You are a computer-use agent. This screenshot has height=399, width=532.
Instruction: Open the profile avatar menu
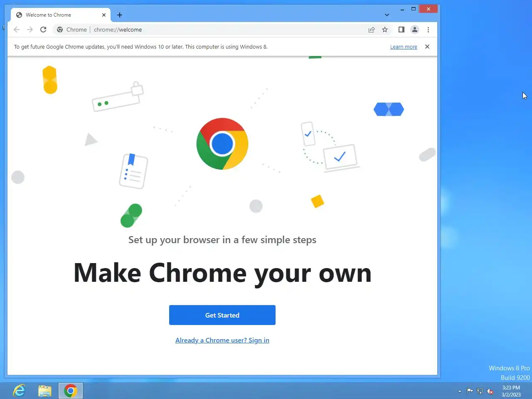point(415,30)
